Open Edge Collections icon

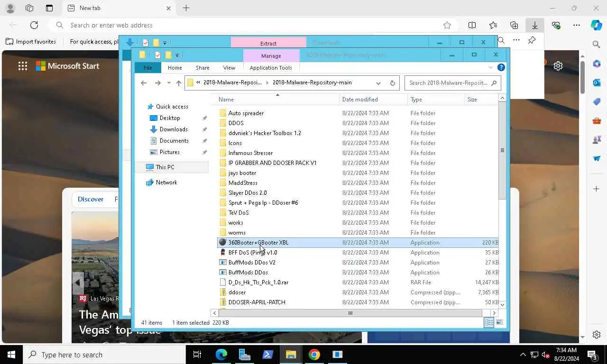click(x=514, y=25)
